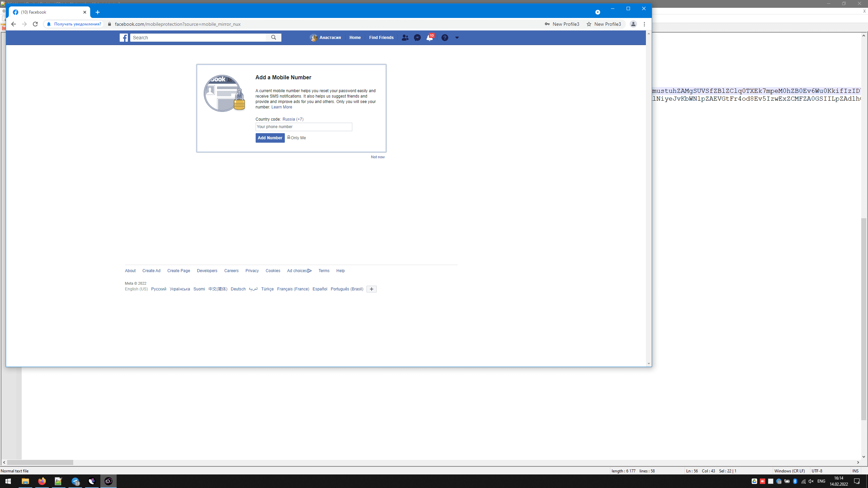
Task: Open the Help footer link
Action: coord(340,271)
